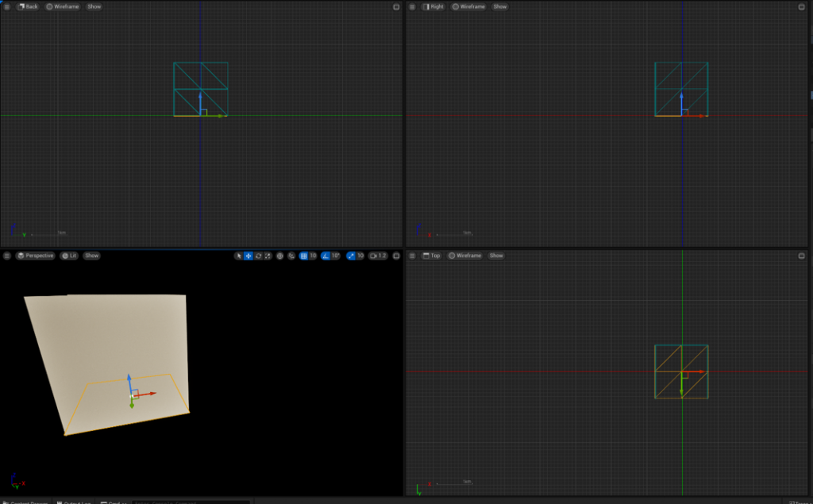
Task: Focus the Enter Console Command field
Action: click(191, 502)
